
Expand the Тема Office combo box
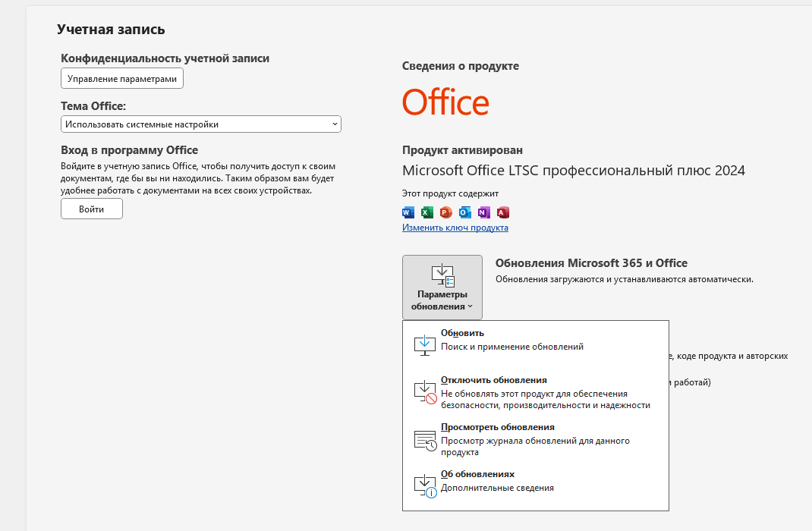(201, 124)
